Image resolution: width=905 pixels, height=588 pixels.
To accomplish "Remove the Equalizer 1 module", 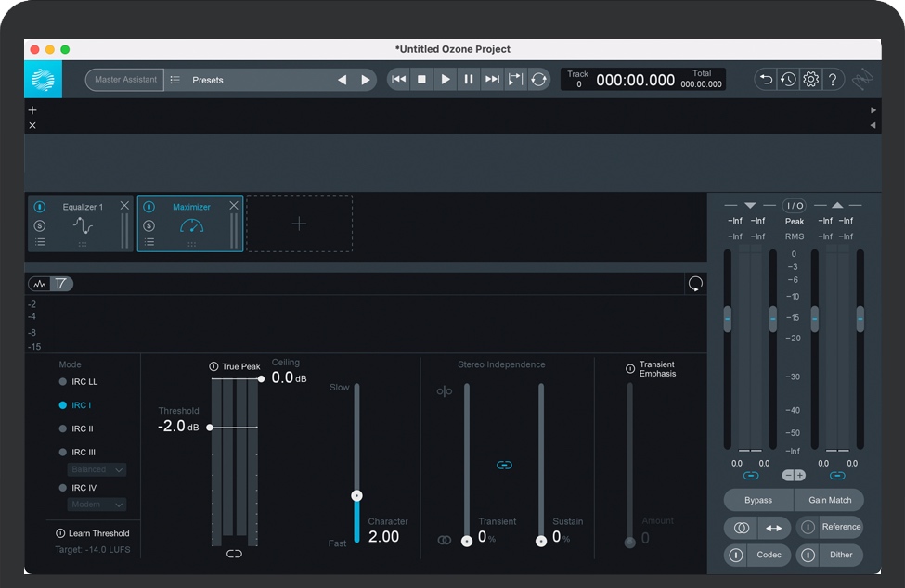I will (x=124, y=206).
